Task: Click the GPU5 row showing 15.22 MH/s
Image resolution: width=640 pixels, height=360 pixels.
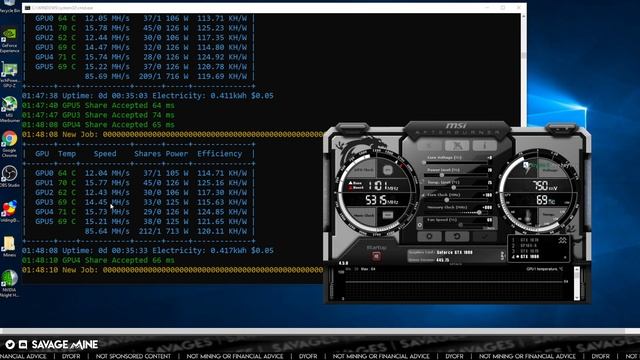Action: (x=141, y=67)
